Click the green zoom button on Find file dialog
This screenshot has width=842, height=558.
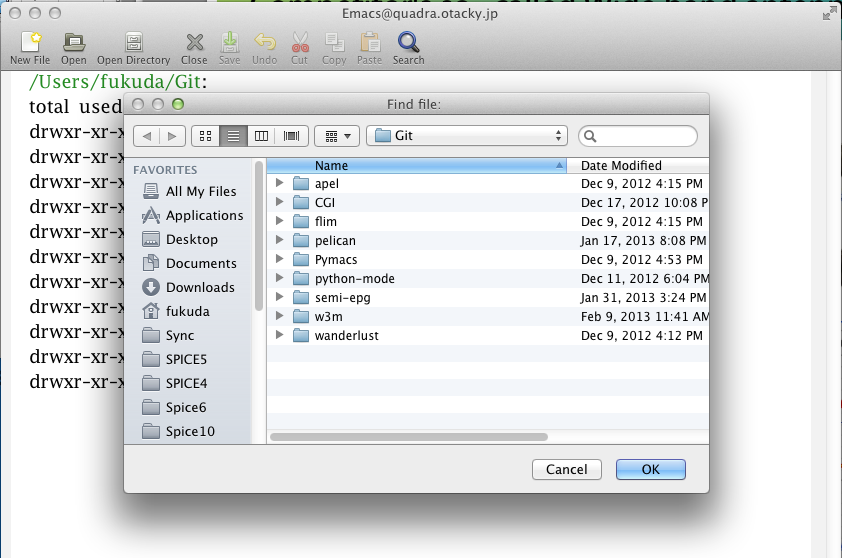pos(178,104)
